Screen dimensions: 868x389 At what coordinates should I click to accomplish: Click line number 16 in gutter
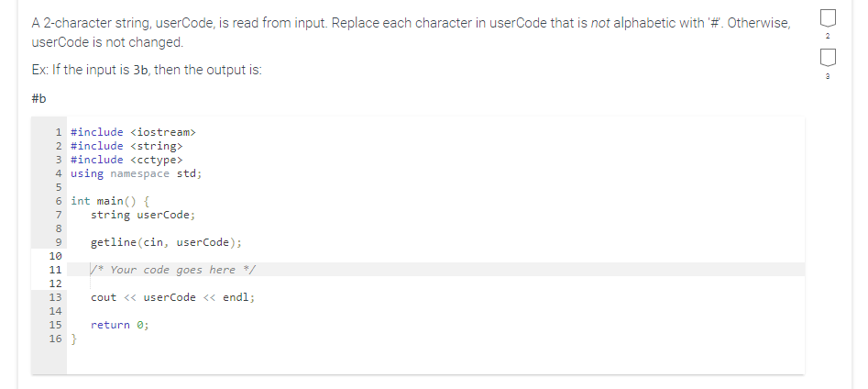click(x=55, y=339)
